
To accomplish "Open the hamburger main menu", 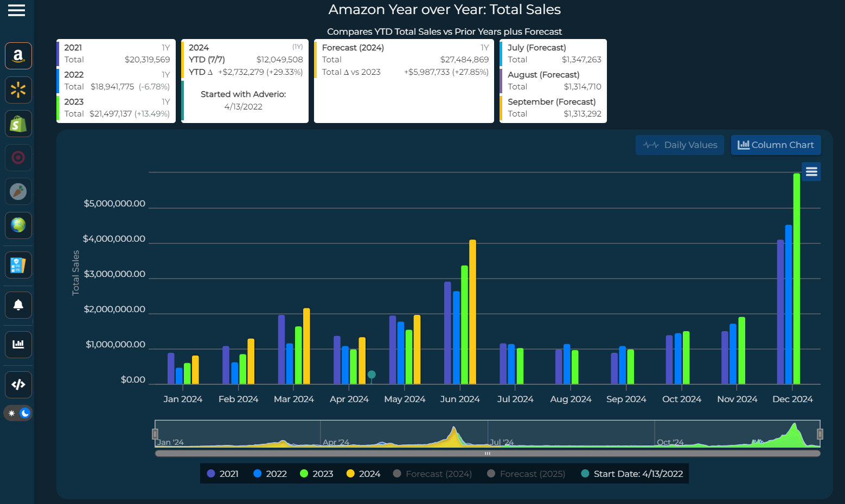I will 16,10.
